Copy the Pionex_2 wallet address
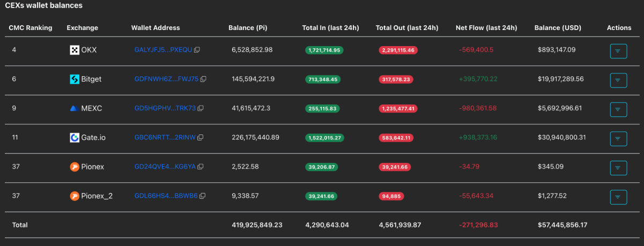The width and height of the screenshot is (644, 246). pyautogui.click(x=202, y=196)
